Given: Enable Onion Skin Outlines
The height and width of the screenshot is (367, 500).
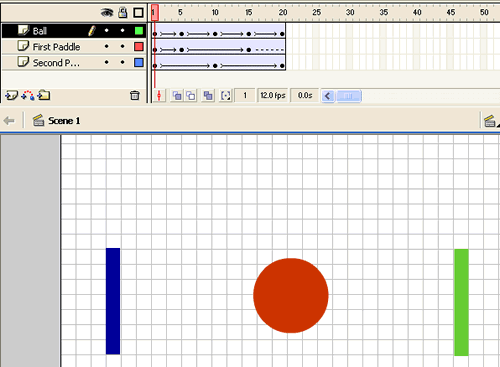Looking at the screenshot, I should [191, 96].
